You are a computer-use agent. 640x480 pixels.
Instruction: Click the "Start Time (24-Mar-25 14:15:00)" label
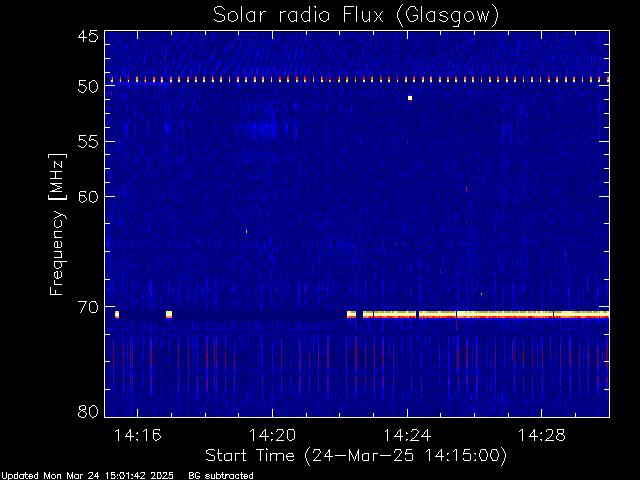pos(356,456)
